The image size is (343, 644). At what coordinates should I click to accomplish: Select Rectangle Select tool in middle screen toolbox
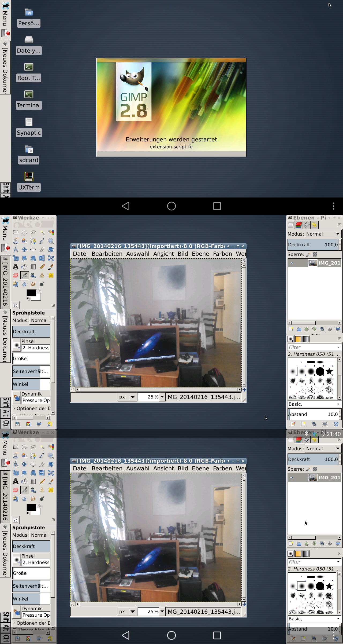point(16,232)
